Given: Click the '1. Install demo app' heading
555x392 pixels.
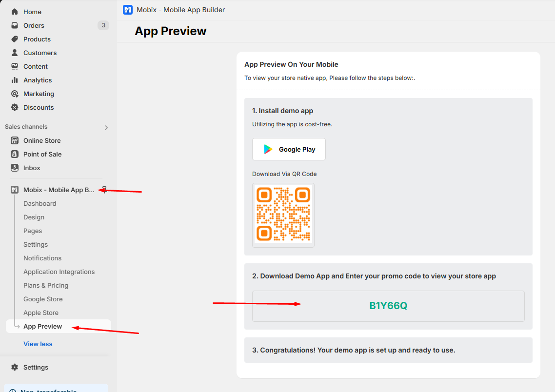Looking at the screenshot, I should [x=282, y=111].
